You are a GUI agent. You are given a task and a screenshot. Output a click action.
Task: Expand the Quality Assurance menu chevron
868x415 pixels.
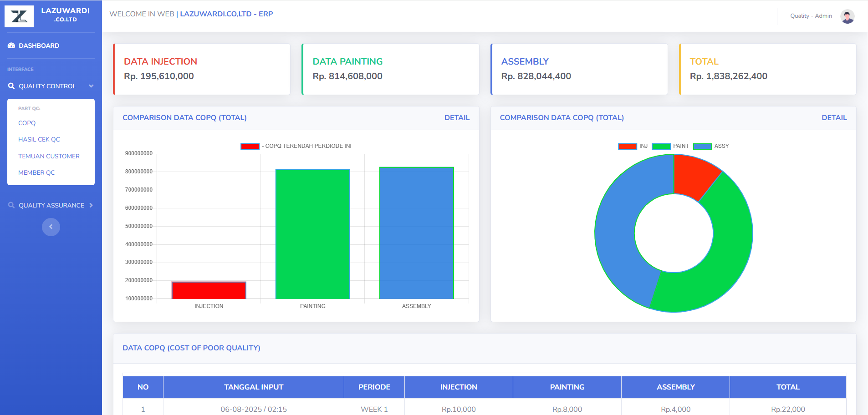click(x=91, y=205)
